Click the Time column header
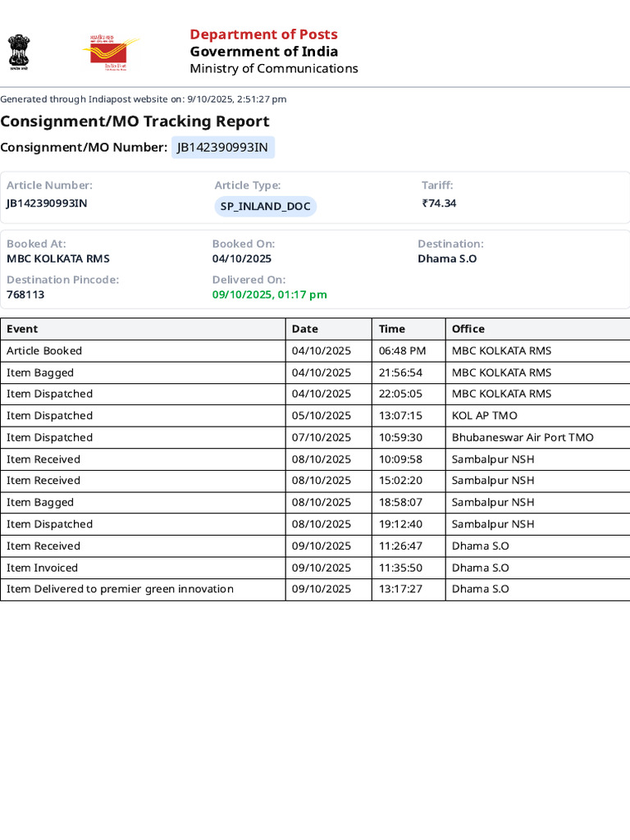630x840 pixels. pyautogui.click(x=409, y=329)
